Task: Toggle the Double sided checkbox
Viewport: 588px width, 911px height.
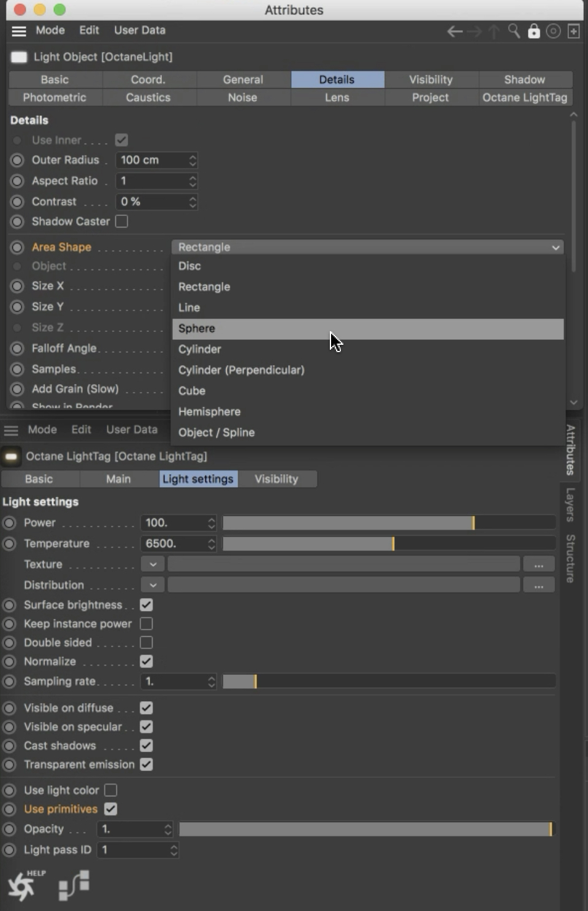Action: coord(146,642)
